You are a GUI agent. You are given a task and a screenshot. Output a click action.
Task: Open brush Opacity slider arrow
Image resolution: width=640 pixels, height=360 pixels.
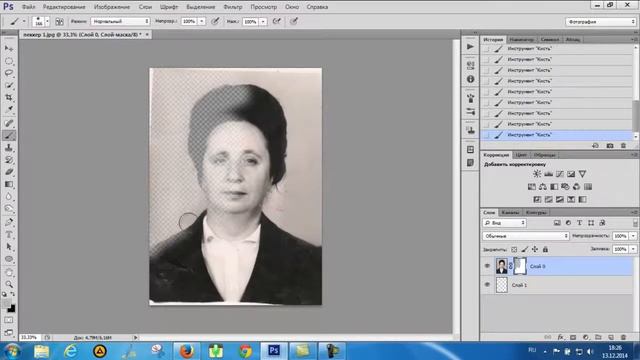(202, 21)
